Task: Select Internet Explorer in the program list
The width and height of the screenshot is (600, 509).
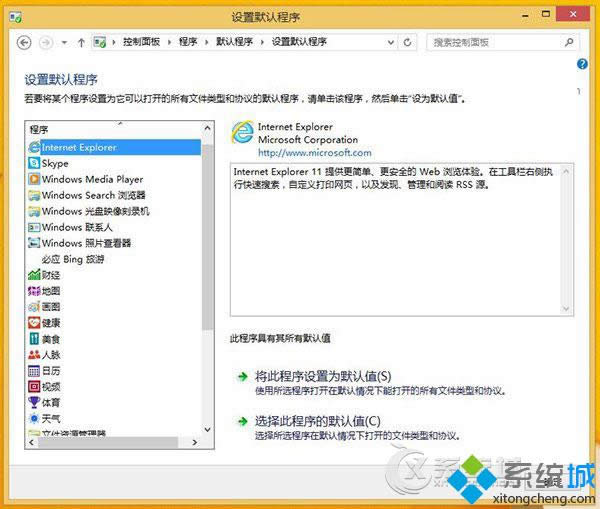Action: (x=114, y=147)
